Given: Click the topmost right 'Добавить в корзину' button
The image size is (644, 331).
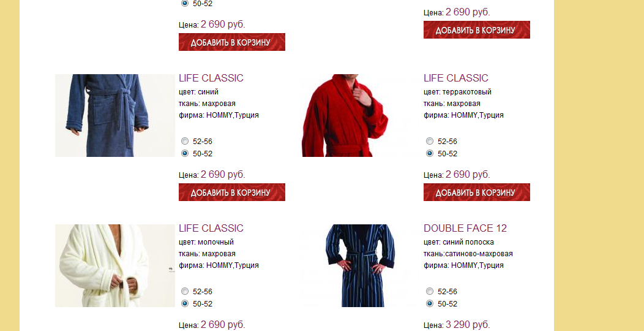Looking at the screenshot, I should point(476,29).
